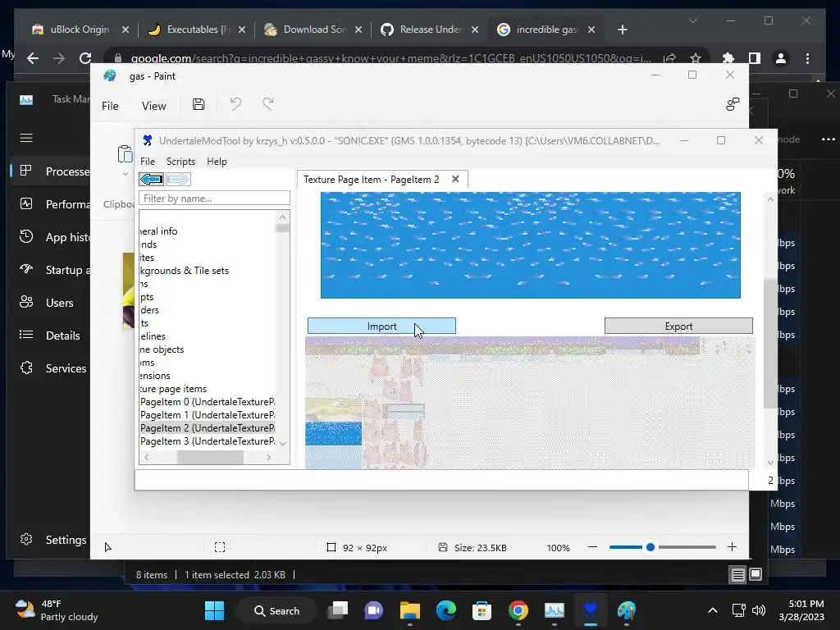This screenshot has width=840, height=630.
Task: Select the Texture Page Item - PageItem 2 tab
Action: 372,180
